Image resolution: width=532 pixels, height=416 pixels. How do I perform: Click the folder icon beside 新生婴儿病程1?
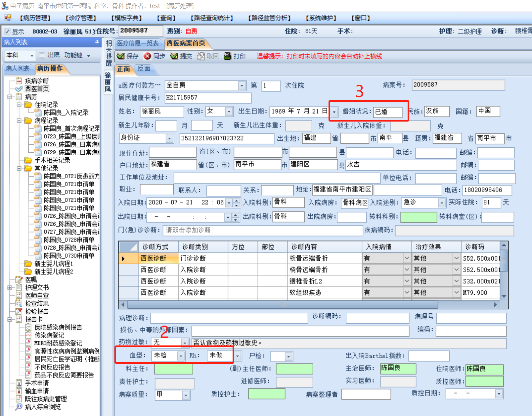28,264
